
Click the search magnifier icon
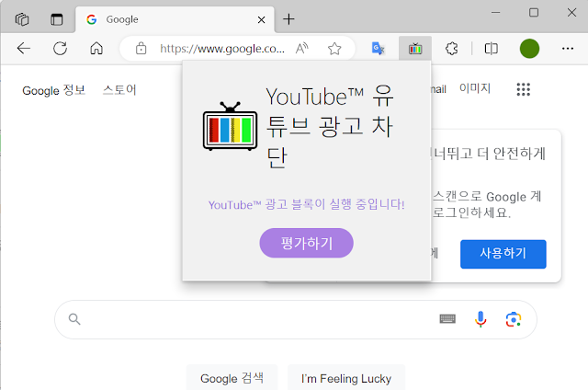[74, 319]
